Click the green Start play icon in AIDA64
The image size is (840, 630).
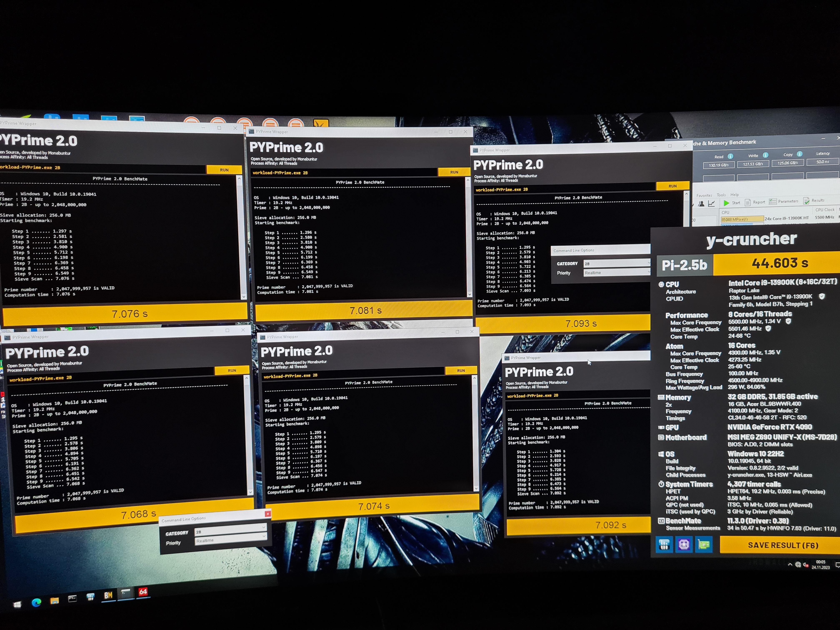(726, 203)
